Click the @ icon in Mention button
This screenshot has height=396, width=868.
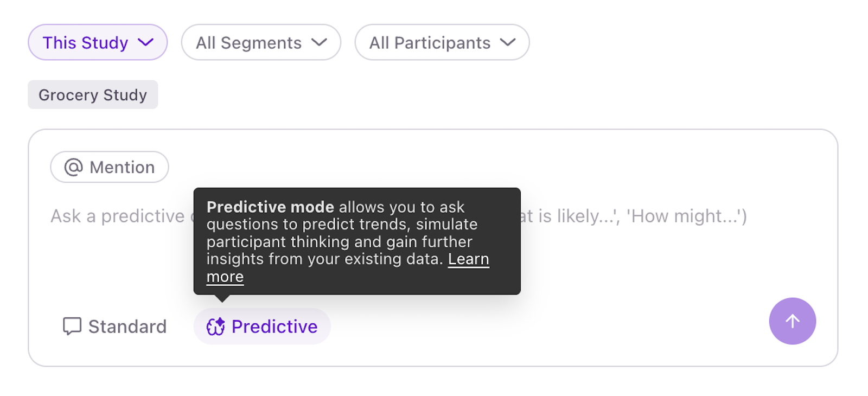coord(74,167)
